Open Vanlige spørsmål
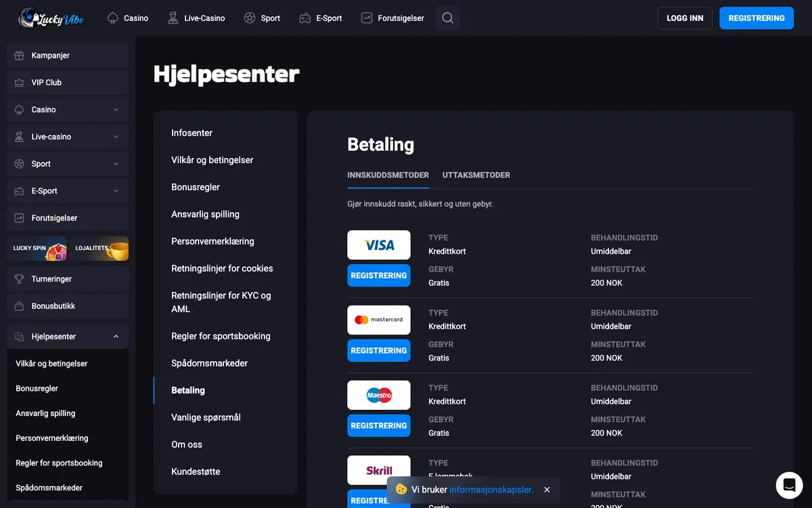The height and width of the screenshot is (508, 812). (x=206, y=417)
